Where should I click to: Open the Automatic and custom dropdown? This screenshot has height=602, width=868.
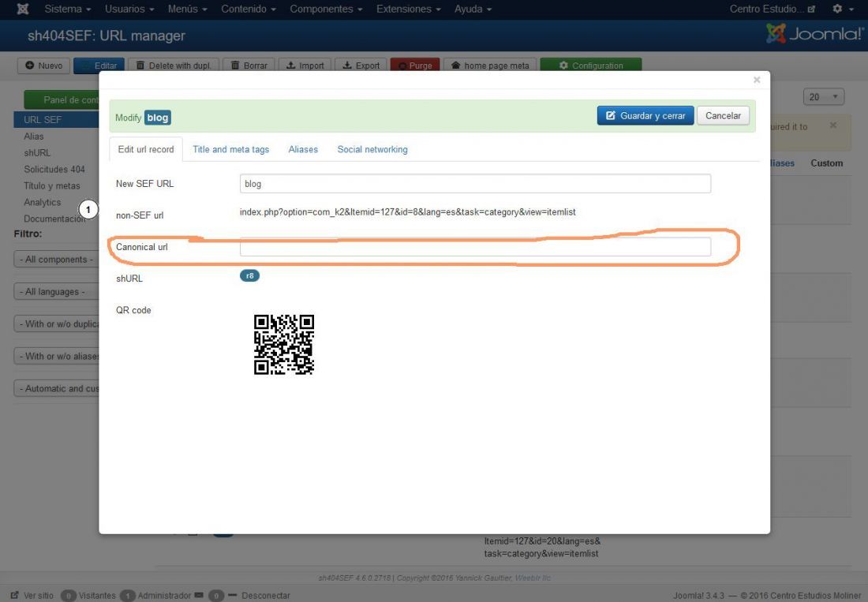56,388
